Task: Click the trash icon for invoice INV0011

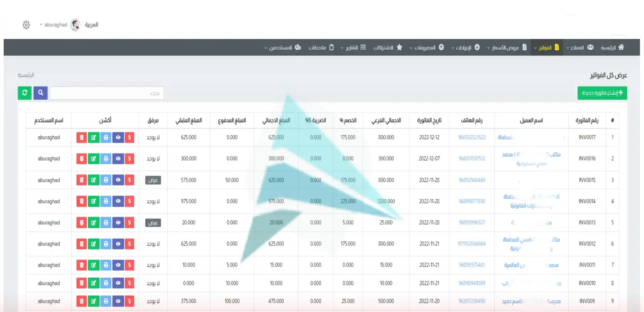Action: pos(81,265)
